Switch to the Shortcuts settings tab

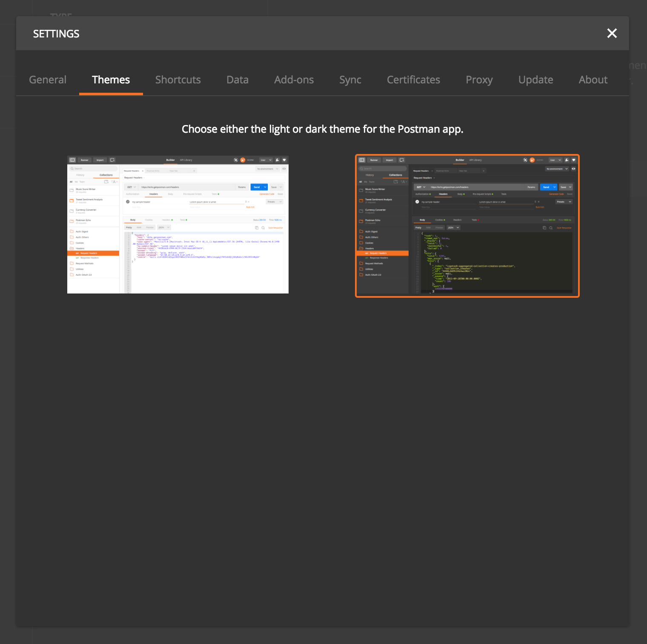point(178,80)
